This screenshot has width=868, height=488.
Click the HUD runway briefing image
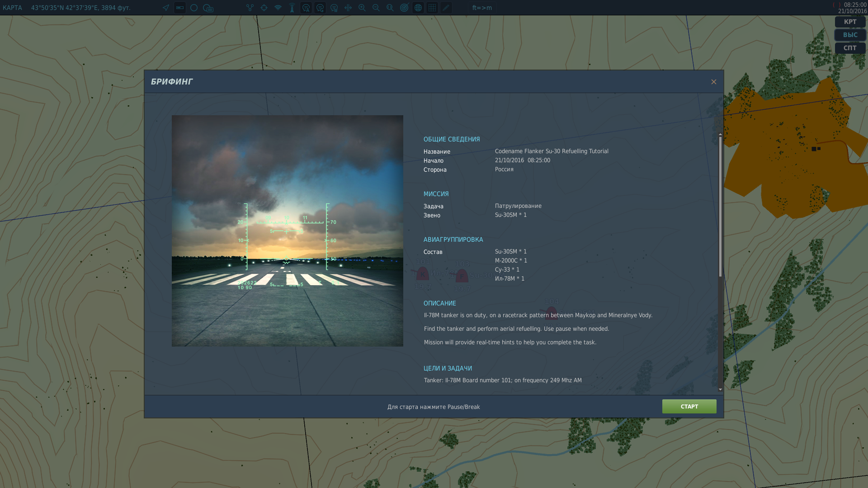287,231
